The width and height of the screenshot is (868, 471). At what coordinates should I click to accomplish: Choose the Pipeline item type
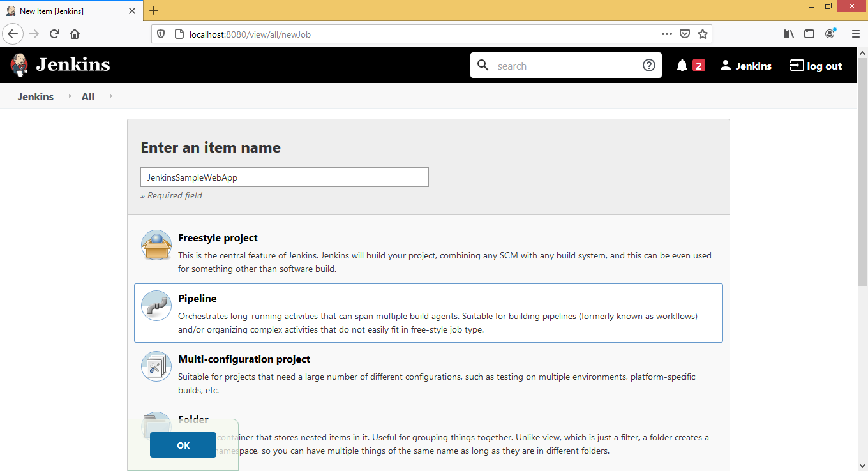click(x=428, y=313)
